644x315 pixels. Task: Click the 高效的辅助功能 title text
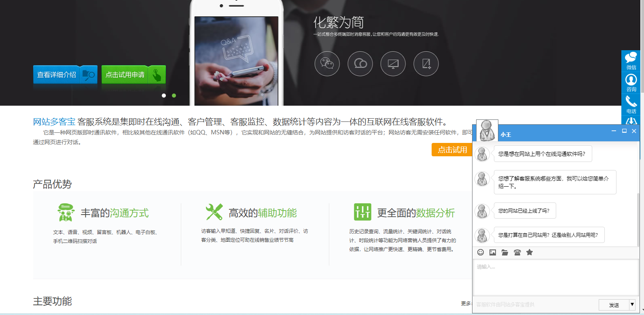263,213
